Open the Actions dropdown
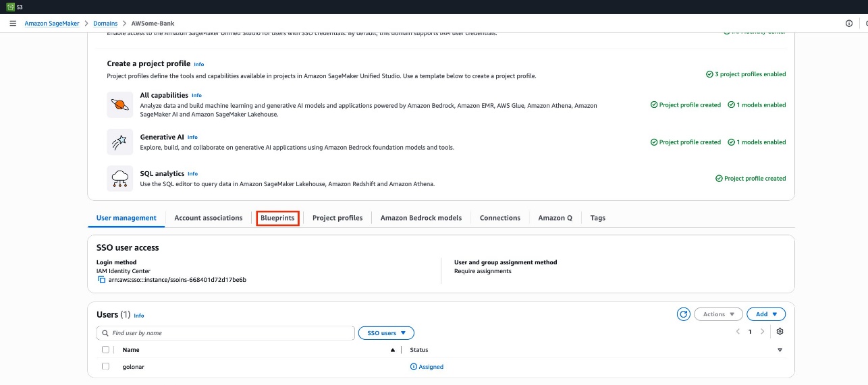868x385 pixels. [718, 314]
